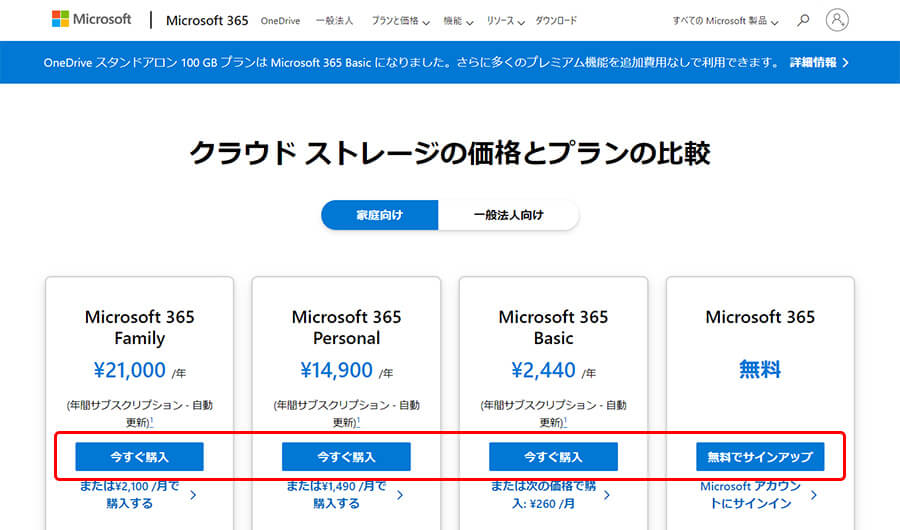Click the ¥2,440 price text

pos(543,370)
